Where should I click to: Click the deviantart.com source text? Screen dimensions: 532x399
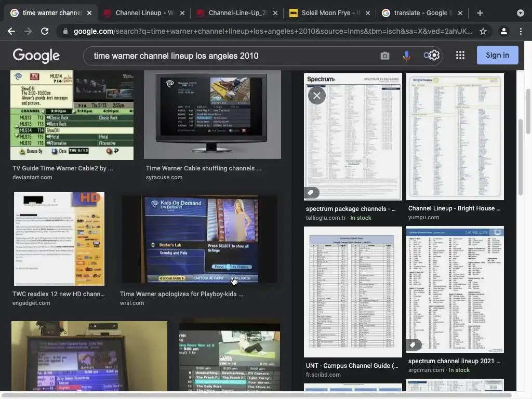click(x=32, y=178)
